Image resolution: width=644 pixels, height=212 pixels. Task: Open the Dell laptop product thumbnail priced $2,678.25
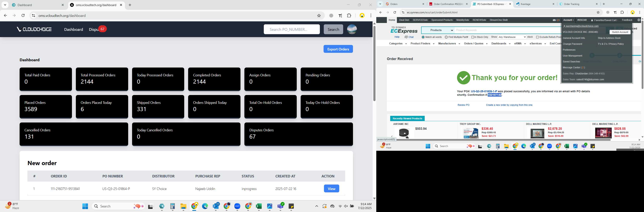[x=537, y=133]
